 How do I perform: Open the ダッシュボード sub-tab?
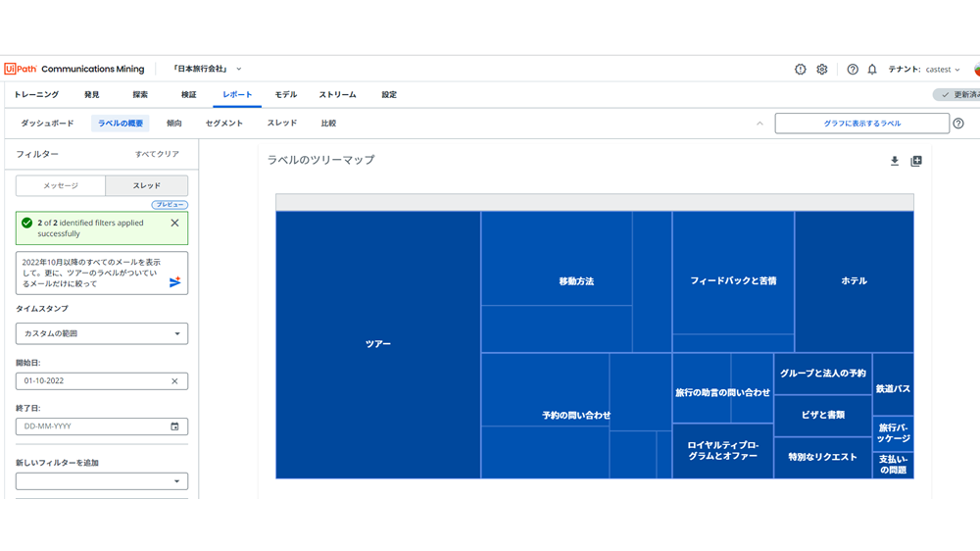[47, 124]
